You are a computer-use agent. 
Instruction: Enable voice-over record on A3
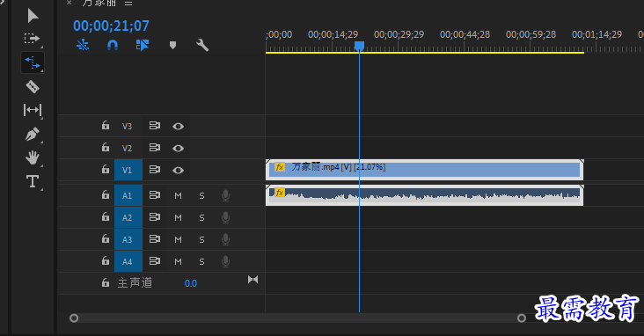click(x=225, y=239)
